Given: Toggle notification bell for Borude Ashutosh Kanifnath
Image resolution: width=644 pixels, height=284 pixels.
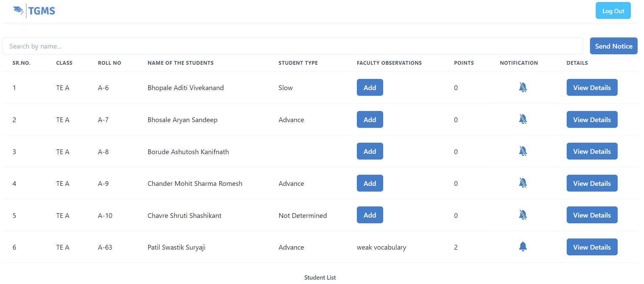Looking at the screenshot, I should point(523,151).
